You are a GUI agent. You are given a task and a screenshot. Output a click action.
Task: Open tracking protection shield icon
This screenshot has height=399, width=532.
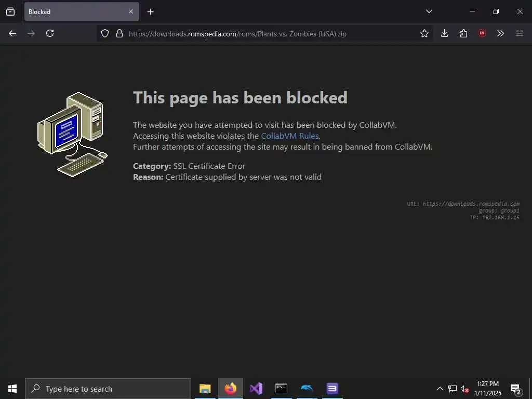pos(105,33)
